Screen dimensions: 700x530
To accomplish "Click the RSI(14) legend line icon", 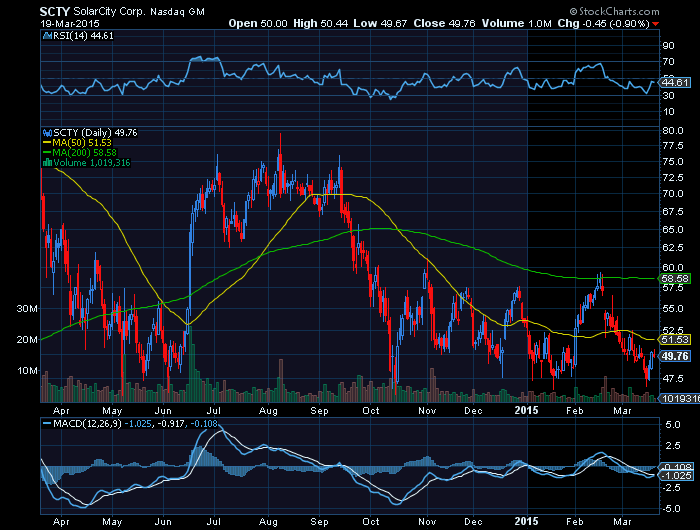I will click(x=47, y=36).
